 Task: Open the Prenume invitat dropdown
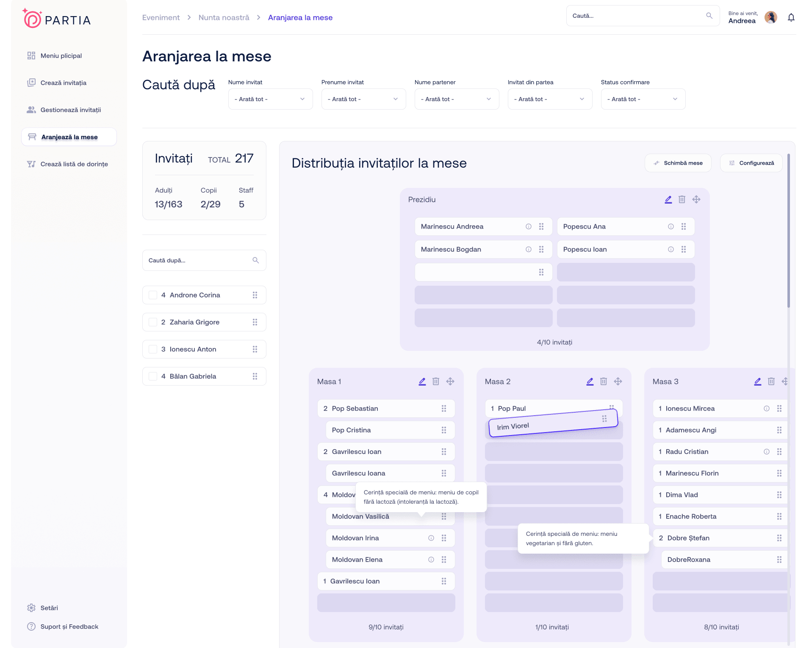coord(364,99)
